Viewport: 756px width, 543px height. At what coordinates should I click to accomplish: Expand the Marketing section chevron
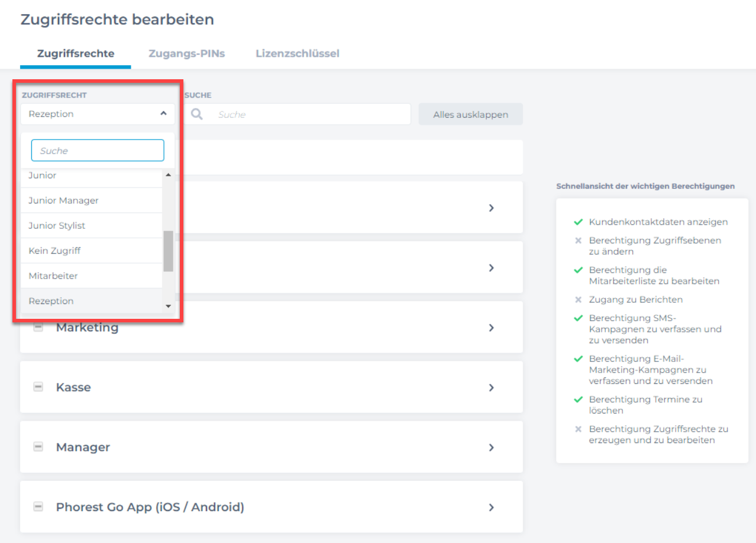pyautogui.click(x=491, y=328)
